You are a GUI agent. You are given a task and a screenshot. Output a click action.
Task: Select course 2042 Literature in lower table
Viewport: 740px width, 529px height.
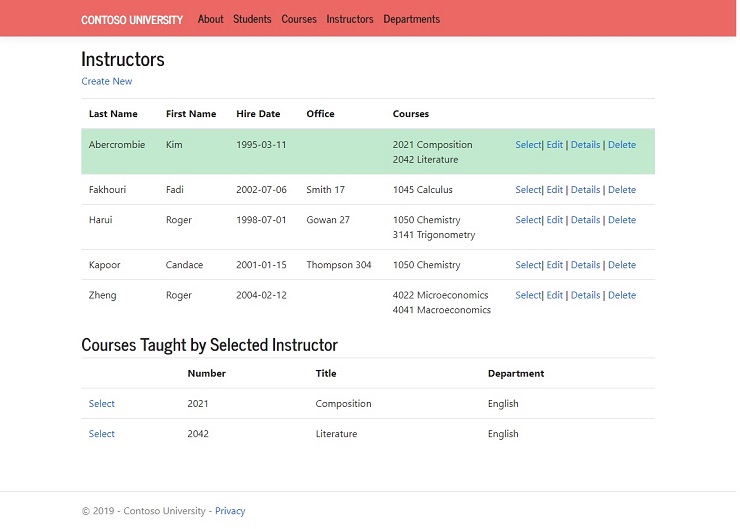[101, 434]
